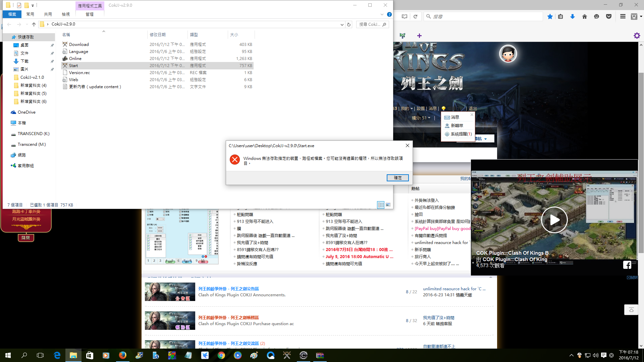Sort files by 大小 column header
This screenshot has height=362, width=644.
234,35
